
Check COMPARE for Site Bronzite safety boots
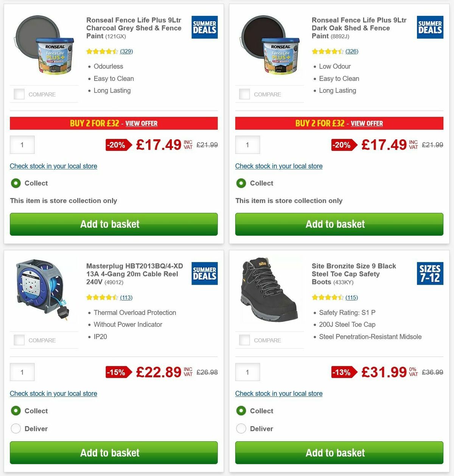[244, 340]
